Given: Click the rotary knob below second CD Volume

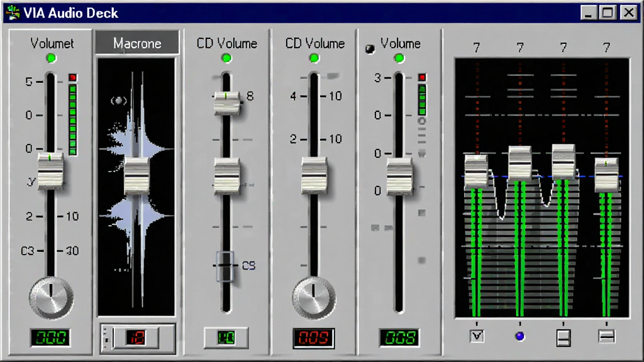Looking at the screenshot, I should [x=314, y=299].
